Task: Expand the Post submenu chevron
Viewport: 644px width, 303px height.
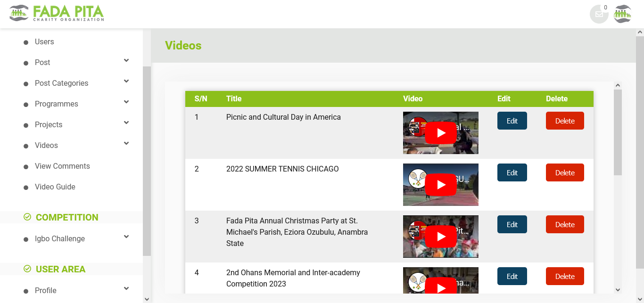Action: 126,61
